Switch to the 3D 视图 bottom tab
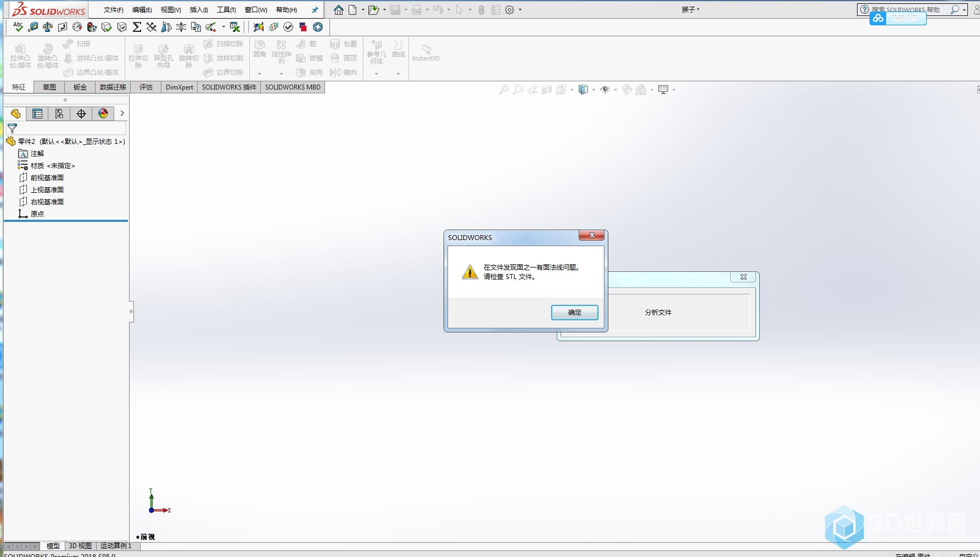The height and width of the screenshot is (557, 980). pyautogui.click(x=80, y=546)
